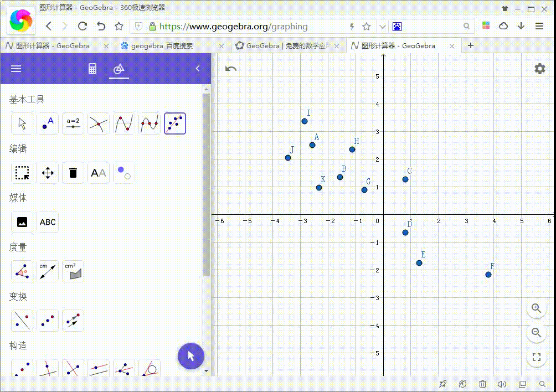The width and height of the screenshot is (556, 392).
Task: Switch to the Tools view tab
Action: [119, 69]
